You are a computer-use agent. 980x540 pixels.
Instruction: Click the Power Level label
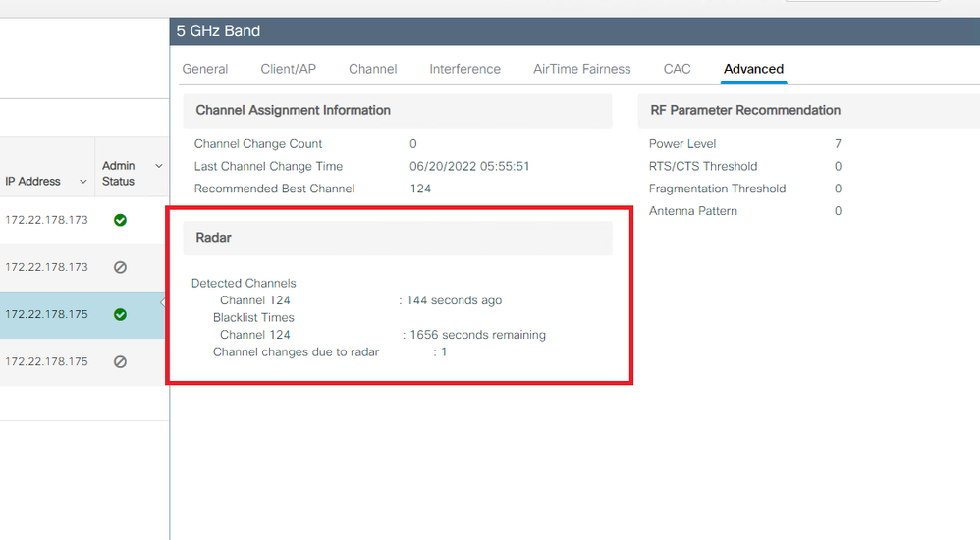[x=682, y=143]
